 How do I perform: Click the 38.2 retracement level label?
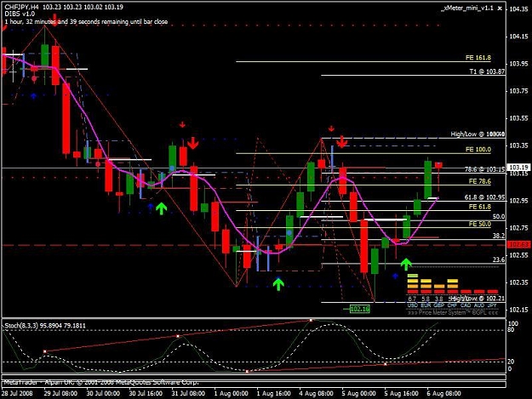(499, 236)
